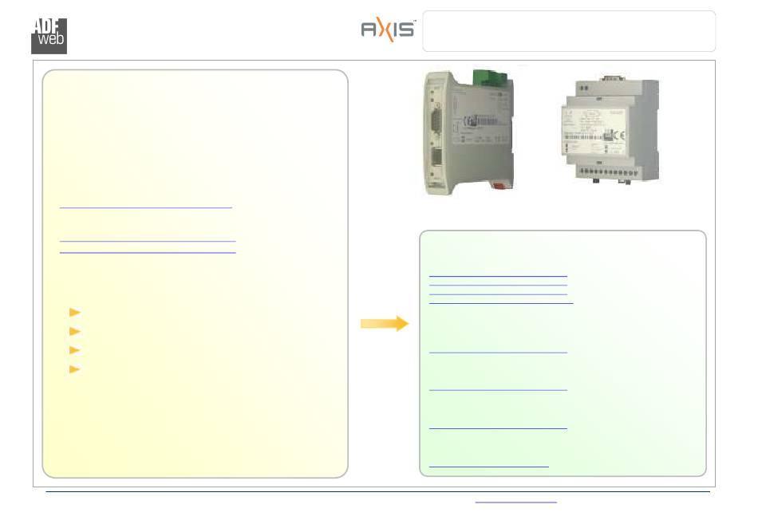Click the ADFweb logo
Image resolution: width=758 pixels, height=532 pixels.
49,36
